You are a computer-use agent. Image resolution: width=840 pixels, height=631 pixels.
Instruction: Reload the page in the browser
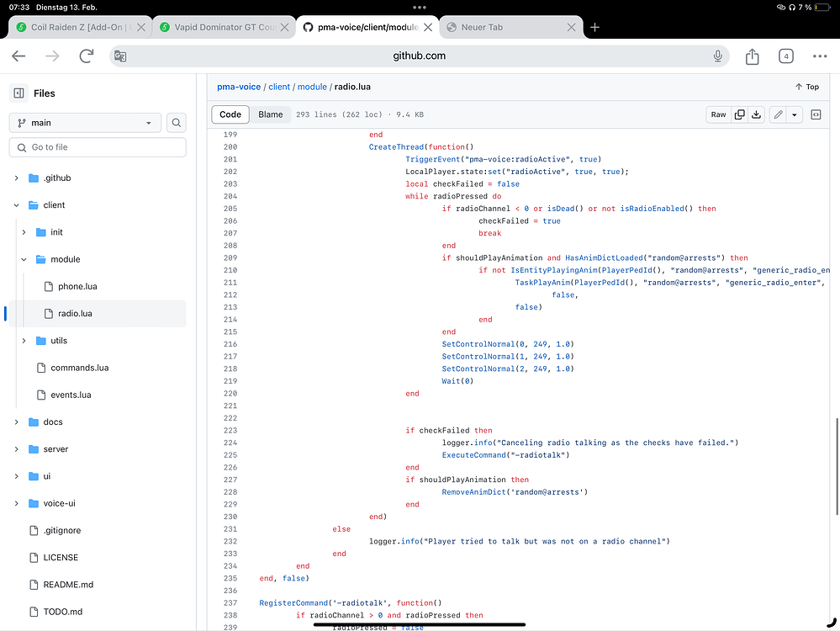[86, 56]
